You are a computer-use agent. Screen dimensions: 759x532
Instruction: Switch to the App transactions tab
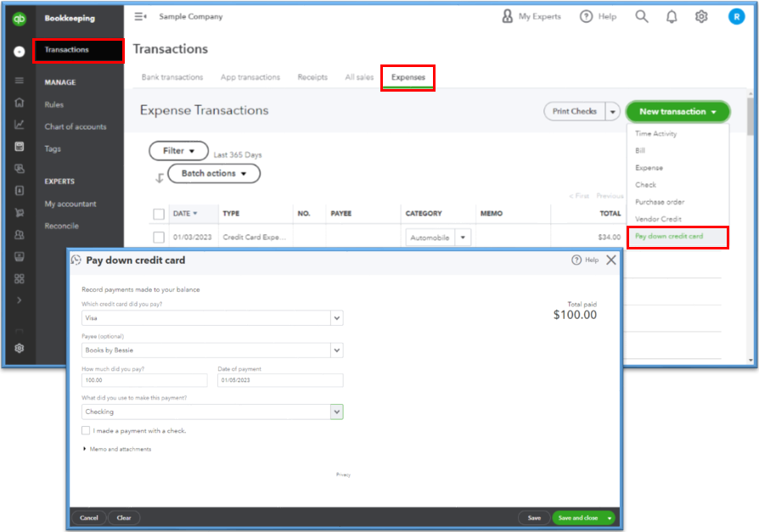(250, 77)
